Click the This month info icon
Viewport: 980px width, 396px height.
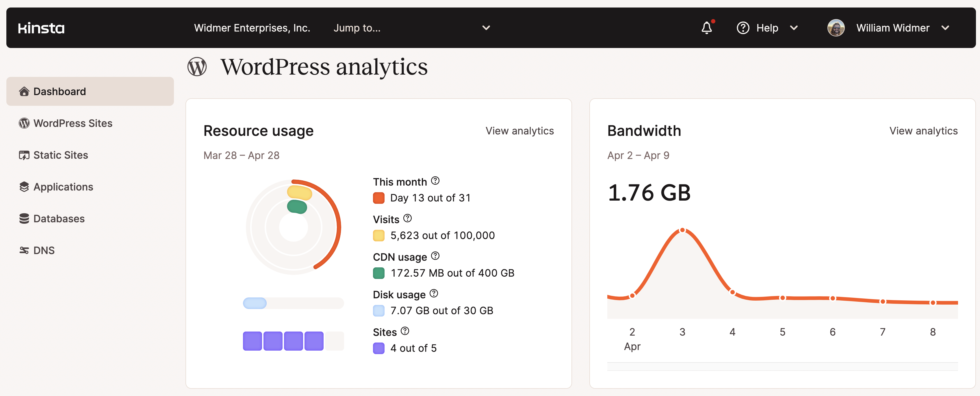tap(435, 180)
